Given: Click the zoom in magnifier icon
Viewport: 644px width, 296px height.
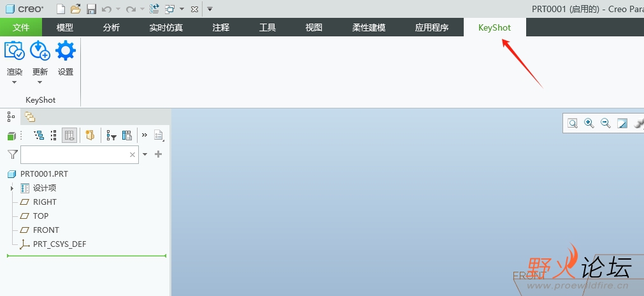Looking at the screenshot, I should (589, 123).
